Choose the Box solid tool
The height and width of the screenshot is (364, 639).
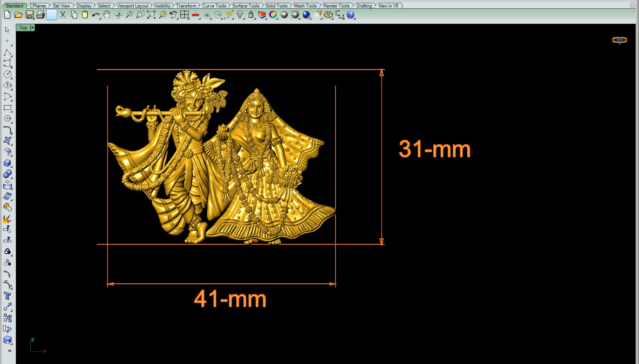[x=8, y=163]
